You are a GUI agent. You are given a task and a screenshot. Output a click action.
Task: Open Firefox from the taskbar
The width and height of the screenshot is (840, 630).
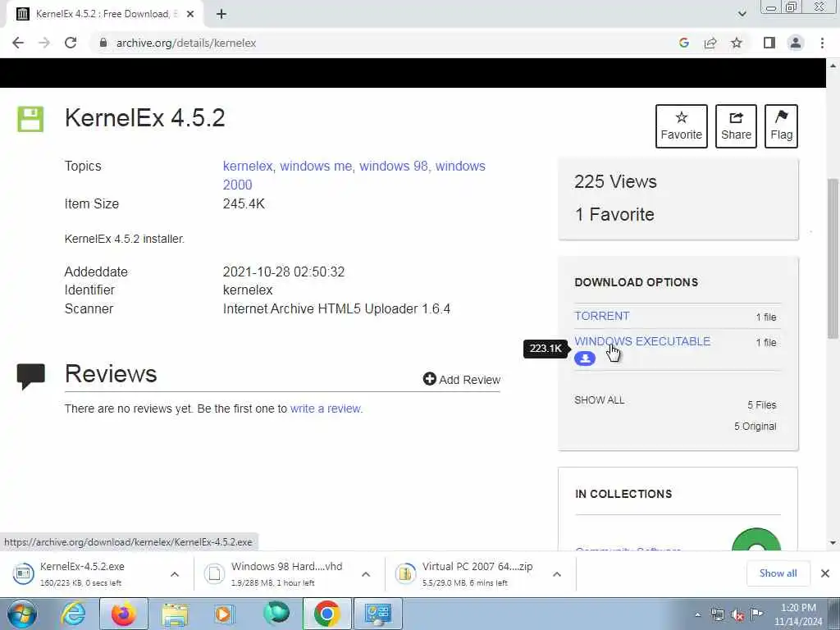(x=124, y=614)
